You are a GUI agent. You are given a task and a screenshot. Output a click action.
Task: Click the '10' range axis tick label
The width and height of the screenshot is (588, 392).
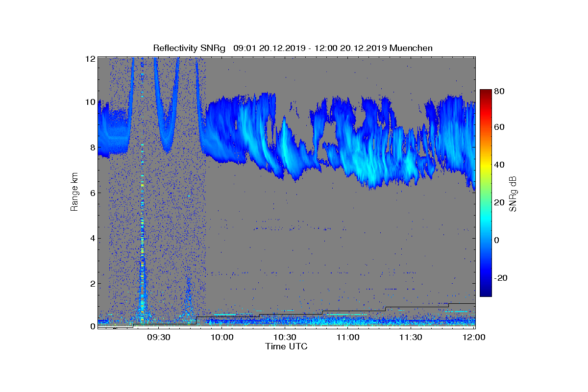(x=90, y=103)
